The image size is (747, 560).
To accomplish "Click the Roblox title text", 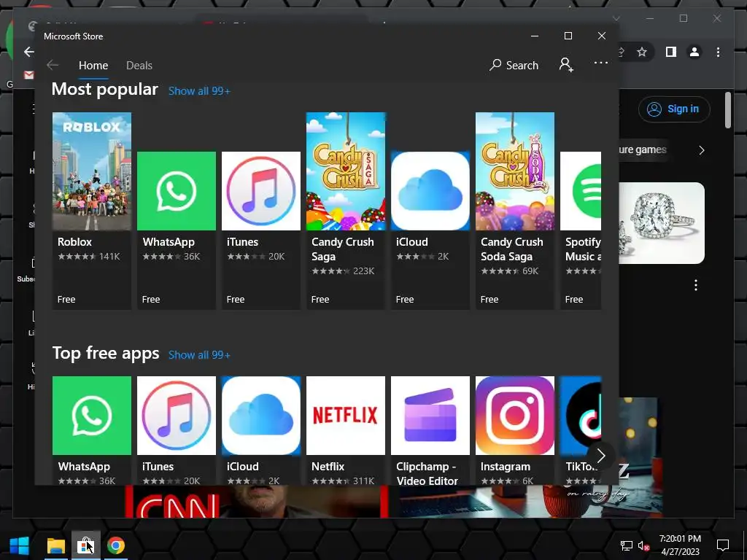I will (75, 242).
